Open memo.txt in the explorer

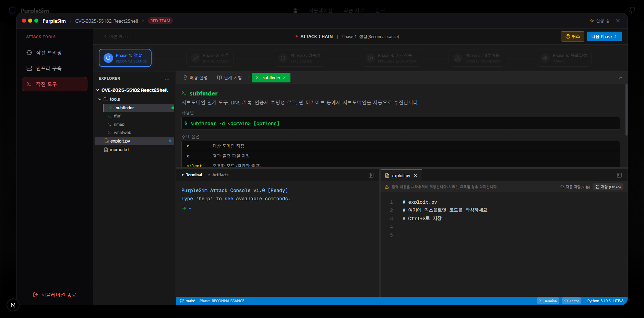tap(119, 150)
